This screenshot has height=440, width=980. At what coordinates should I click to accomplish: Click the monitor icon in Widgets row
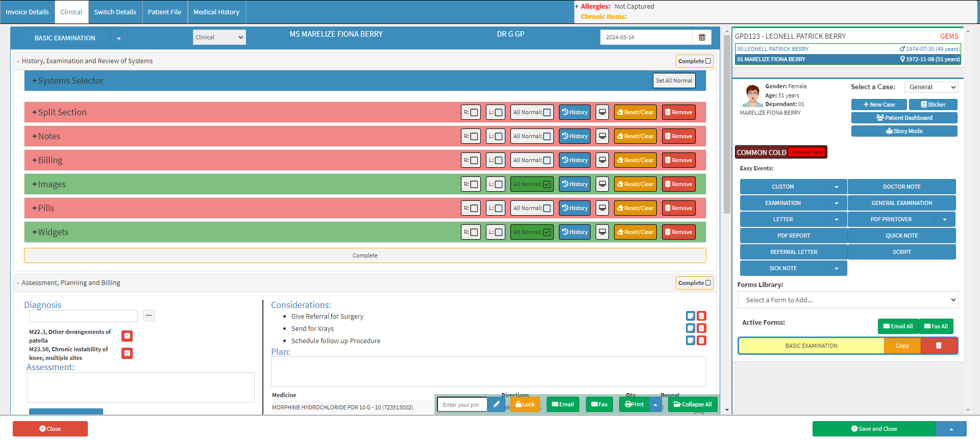click(x=602, y=232)
